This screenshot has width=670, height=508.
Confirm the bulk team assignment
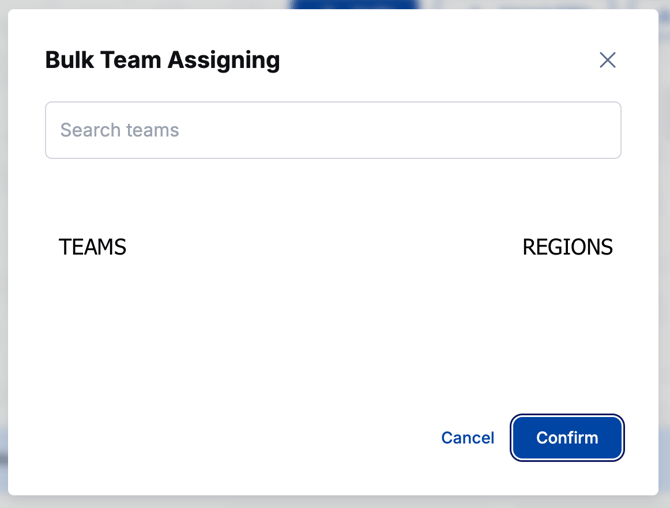pyautogui.click(x=567, y=438)
